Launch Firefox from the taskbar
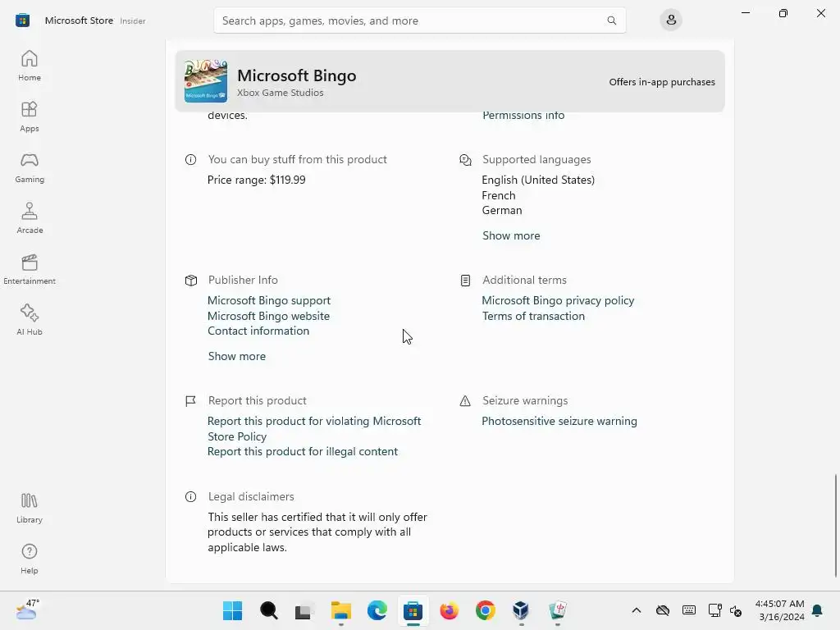Viewport: 840px width, 630px height. tap(449, 610)
